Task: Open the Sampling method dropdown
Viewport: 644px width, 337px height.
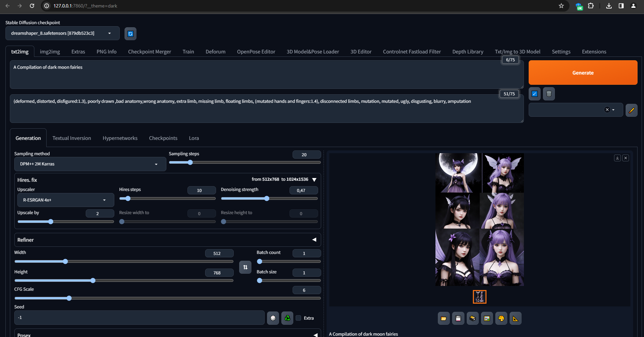Action: pyautogui.click(x=90, y=164)
